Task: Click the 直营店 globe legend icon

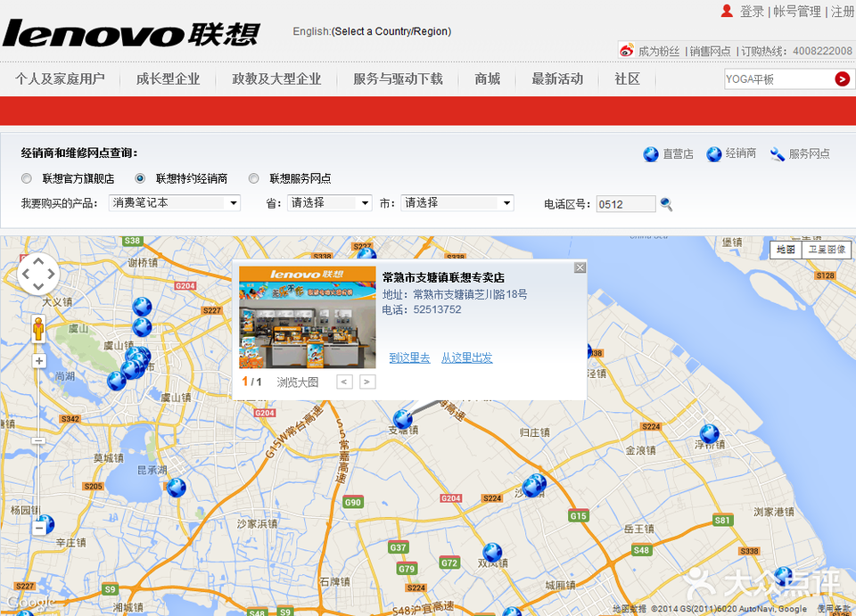Action: (x=650, y=154)
